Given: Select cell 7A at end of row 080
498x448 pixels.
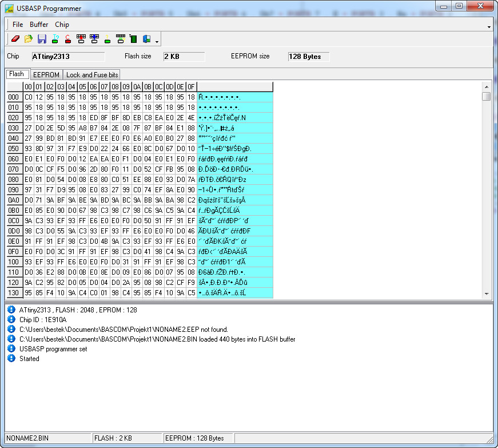Looking at the screenshot, I should point(191,180).
